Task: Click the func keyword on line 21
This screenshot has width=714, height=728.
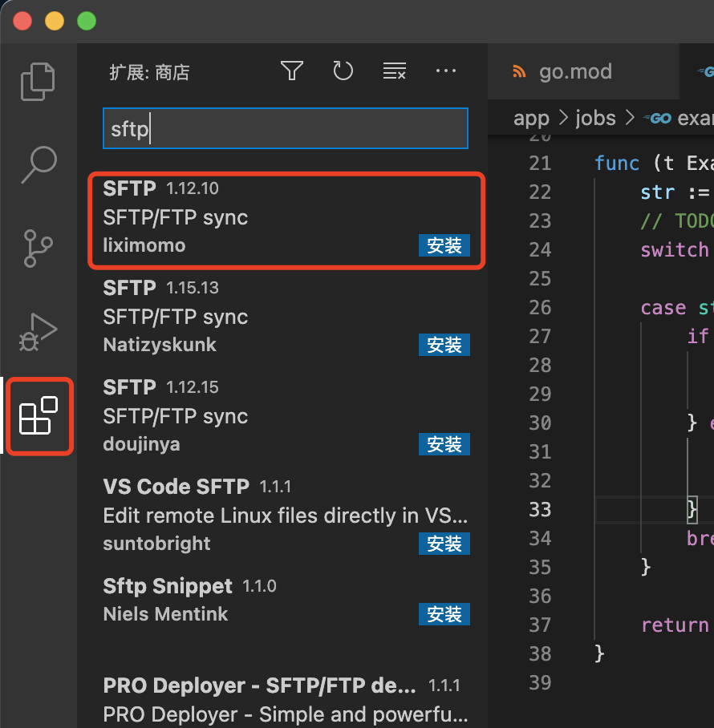Action: pyautogui.click(x=617, y=164)
